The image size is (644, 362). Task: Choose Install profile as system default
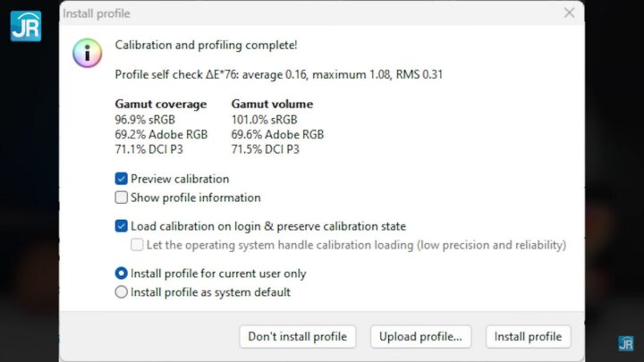122,292
